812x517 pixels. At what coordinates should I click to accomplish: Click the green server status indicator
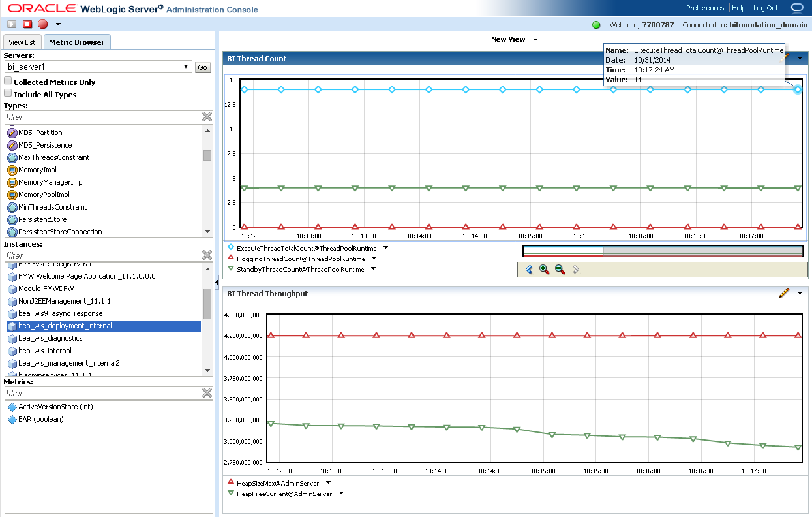(596, 25)
